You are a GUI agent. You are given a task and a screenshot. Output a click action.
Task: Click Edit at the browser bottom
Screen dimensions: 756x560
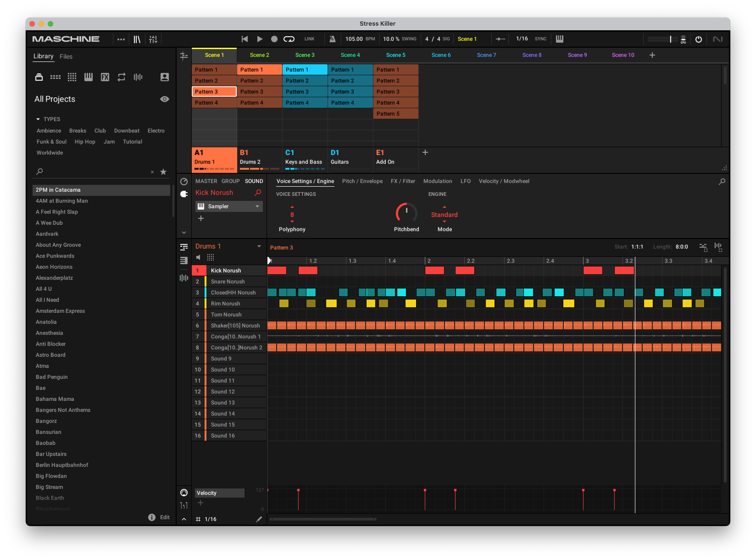tap(165, 518)
